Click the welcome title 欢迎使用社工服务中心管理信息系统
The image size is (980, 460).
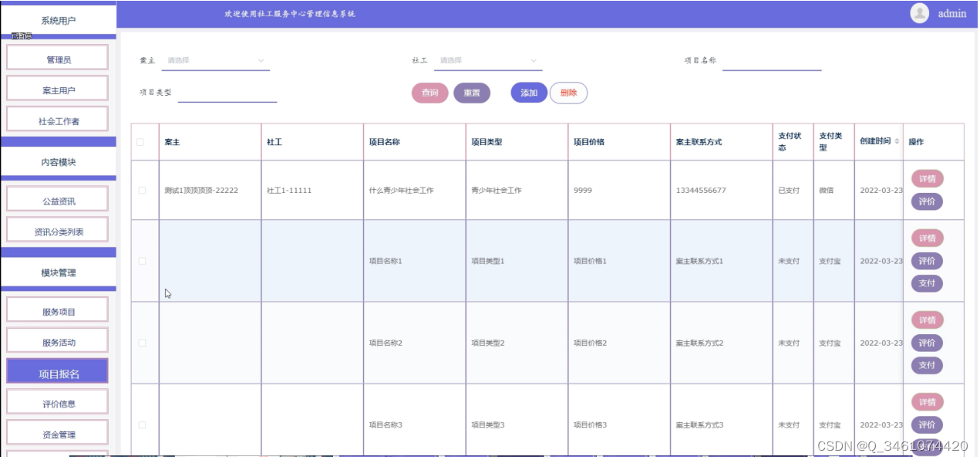[290, 14]
